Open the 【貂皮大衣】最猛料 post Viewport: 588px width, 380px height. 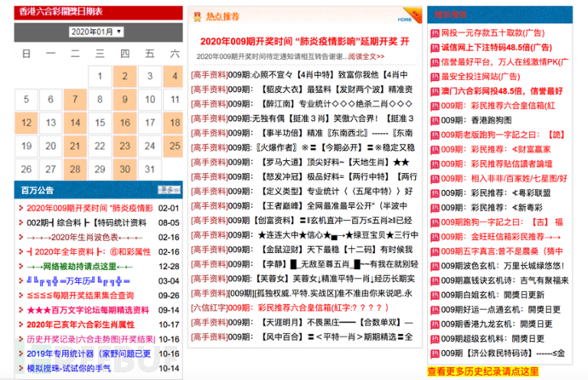coord(302,89)
